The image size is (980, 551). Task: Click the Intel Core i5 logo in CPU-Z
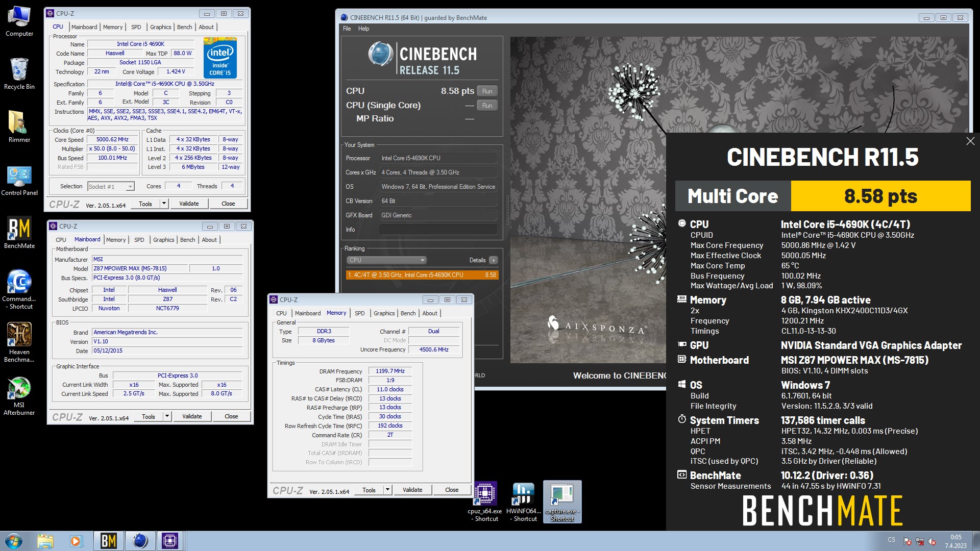220,58
